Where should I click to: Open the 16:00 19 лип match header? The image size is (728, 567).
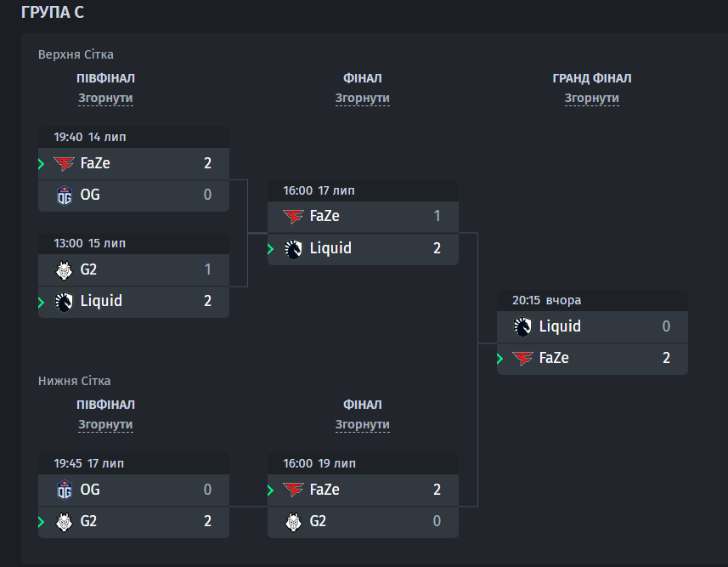pyautogui.click(x=363, y=463)
